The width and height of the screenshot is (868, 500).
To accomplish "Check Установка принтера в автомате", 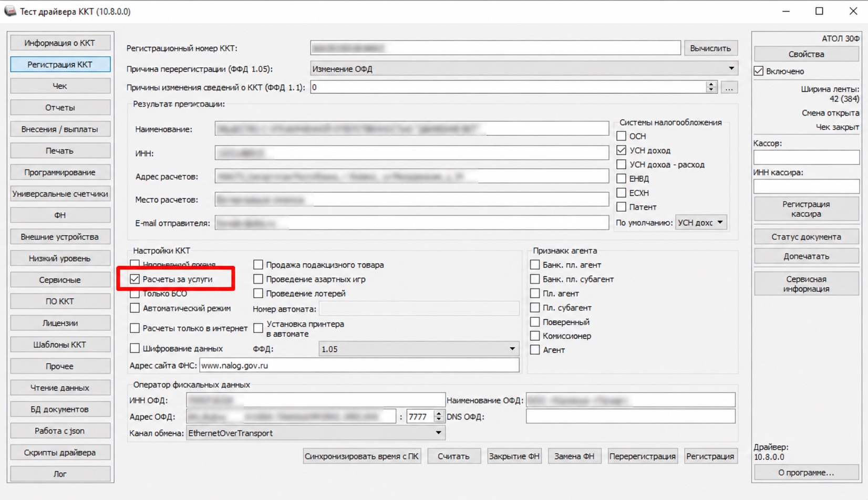I will tap(258, 328).
